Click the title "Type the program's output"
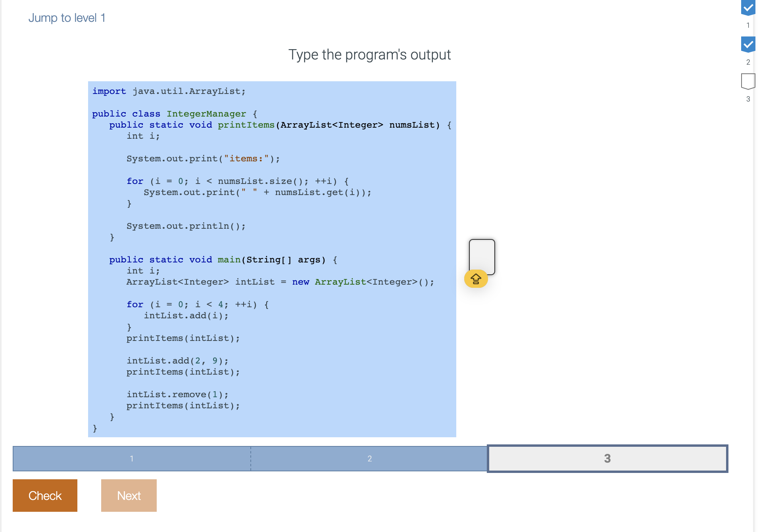Image resolution: width=759 pixels, height=532 pixels. click(369, 55)
